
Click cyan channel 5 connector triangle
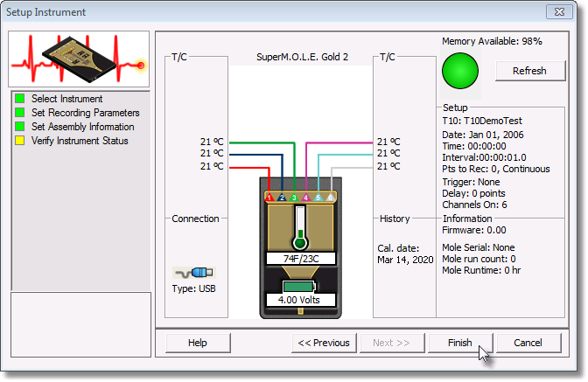click(x=318, y=197)
